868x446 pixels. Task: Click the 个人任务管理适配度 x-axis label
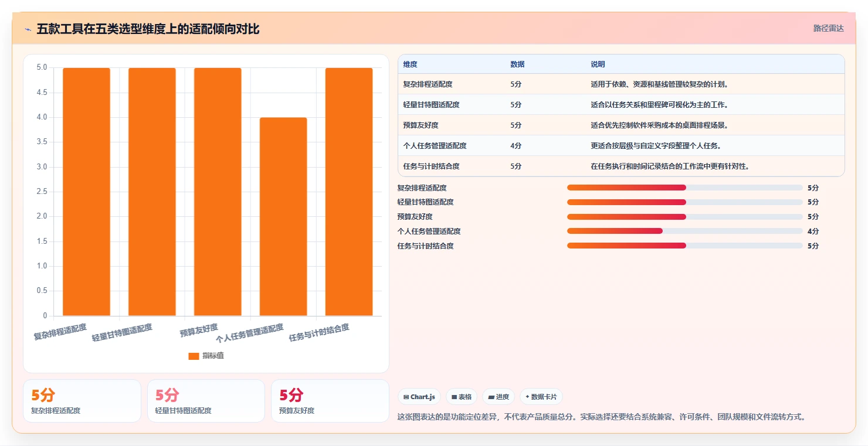(x=250, y=333)
